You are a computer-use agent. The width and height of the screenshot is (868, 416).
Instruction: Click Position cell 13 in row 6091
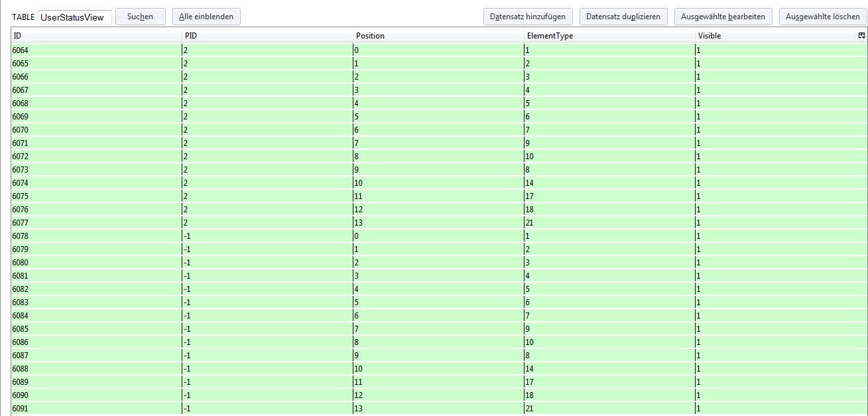coord(438,409)
